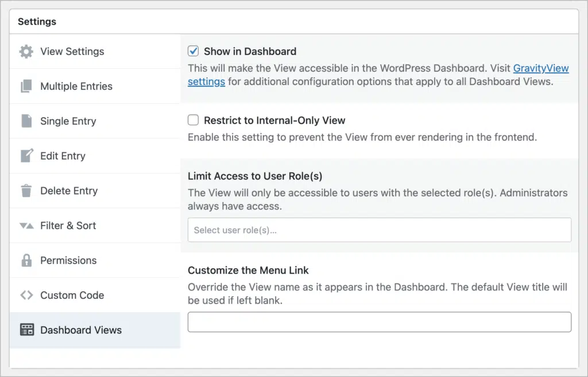Click the table icon for Dashboard Views
The height and width of the screenshot is (377, 588).
tap(26, 330)
